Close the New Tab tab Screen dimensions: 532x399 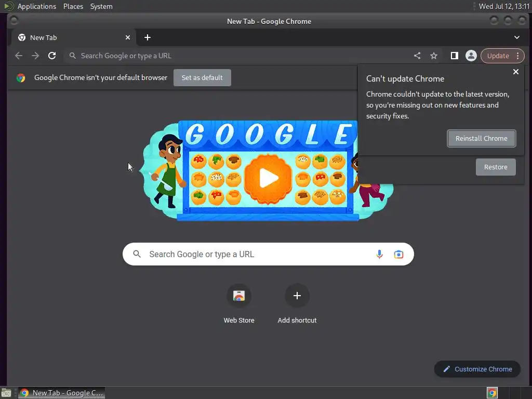pyautogui.click(x=128, y=37)
